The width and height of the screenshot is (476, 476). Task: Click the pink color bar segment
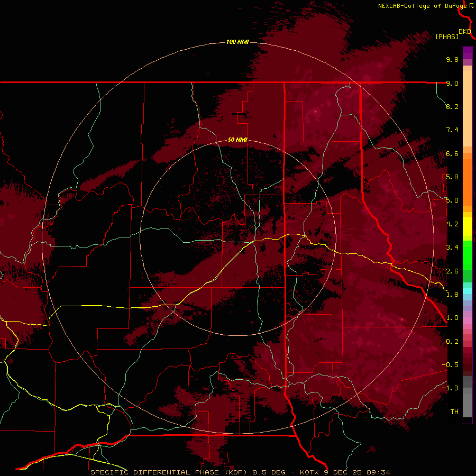[x=467, y=321]
